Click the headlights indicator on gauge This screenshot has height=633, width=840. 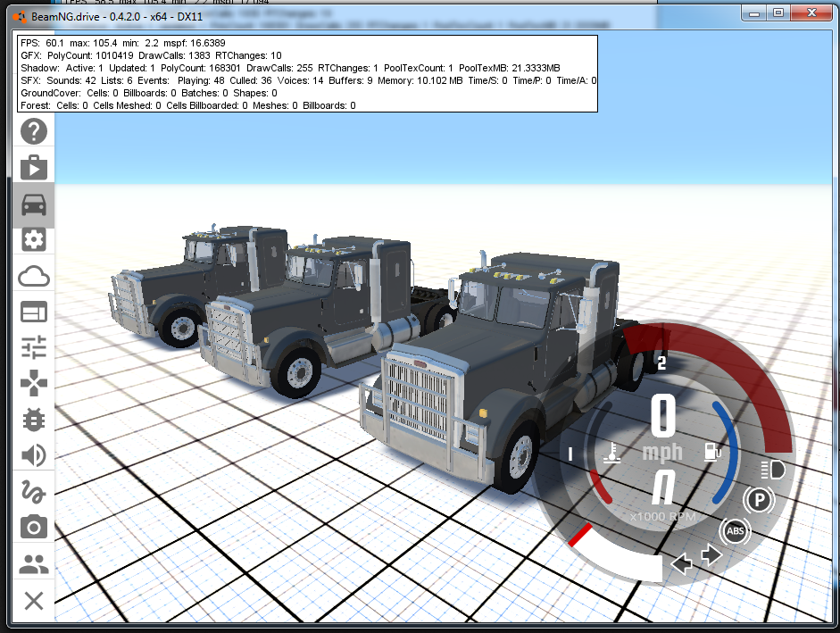click(773, 470)
